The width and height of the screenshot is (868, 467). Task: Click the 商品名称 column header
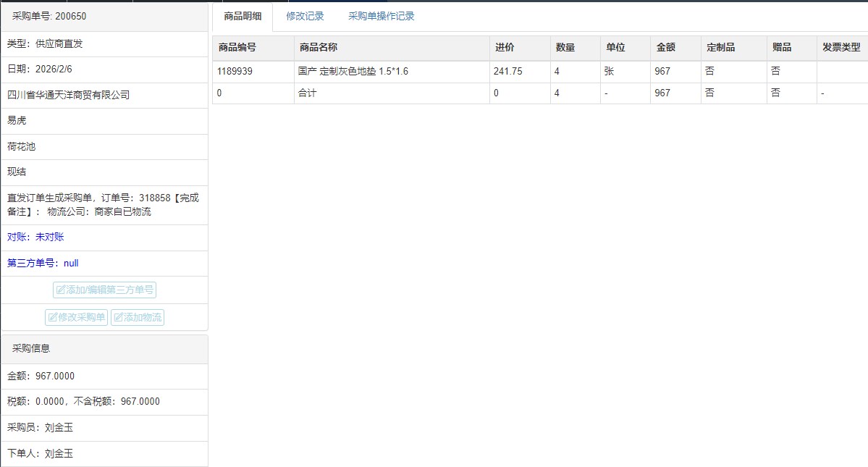click(319, 47)
